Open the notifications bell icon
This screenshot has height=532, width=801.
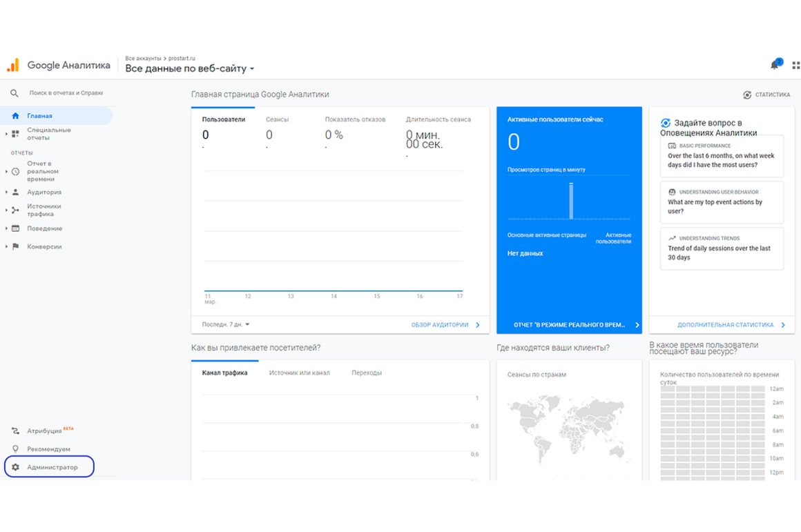click(775, 64)
